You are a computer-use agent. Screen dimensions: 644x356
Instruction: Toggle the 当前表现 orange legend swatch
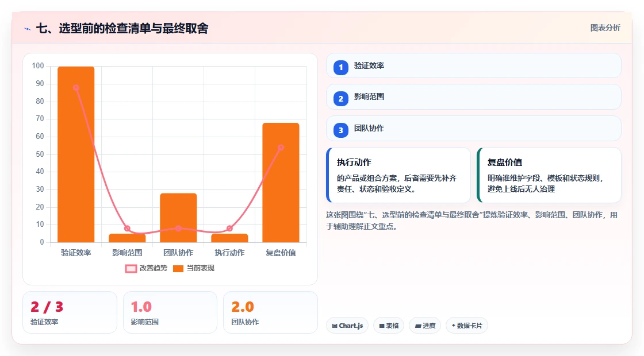point(178,269)
